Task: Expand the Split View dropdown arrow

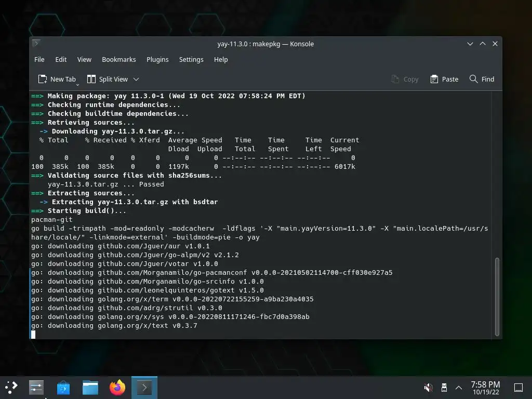Action: [x=136, y=79]
